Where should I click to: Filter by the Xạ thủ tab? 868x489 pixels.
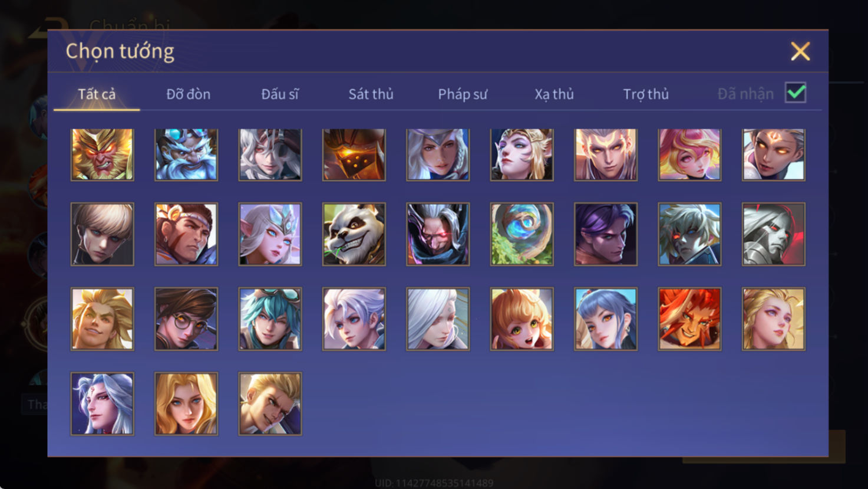(x=554, y=94)
